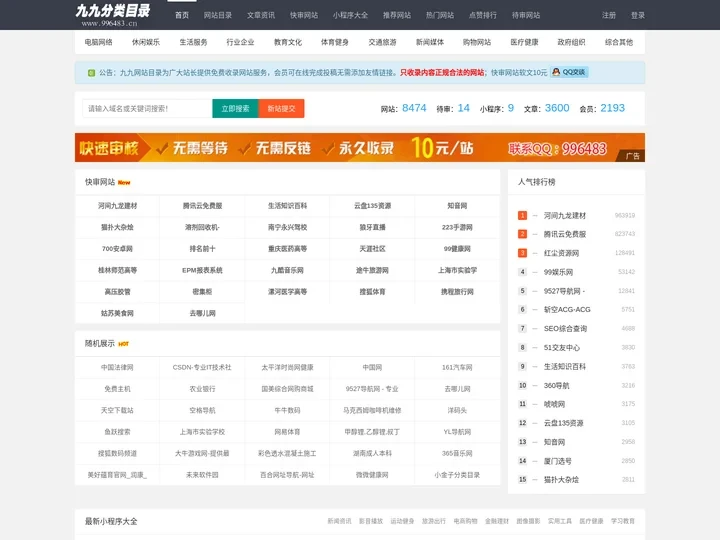Select 新闻资讯 mini-program filter
This screenshot has height=540, width=720.
point(339,521)
